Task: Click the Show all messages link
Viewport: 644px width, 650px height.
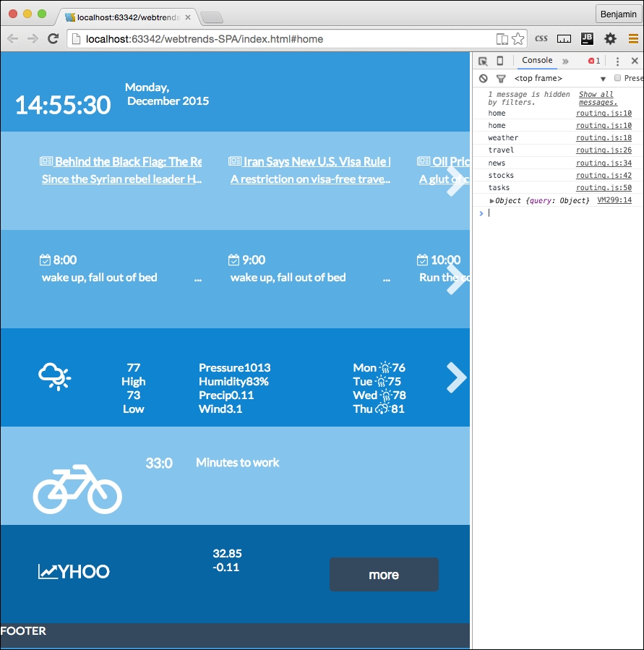Action: pos(596,98)
